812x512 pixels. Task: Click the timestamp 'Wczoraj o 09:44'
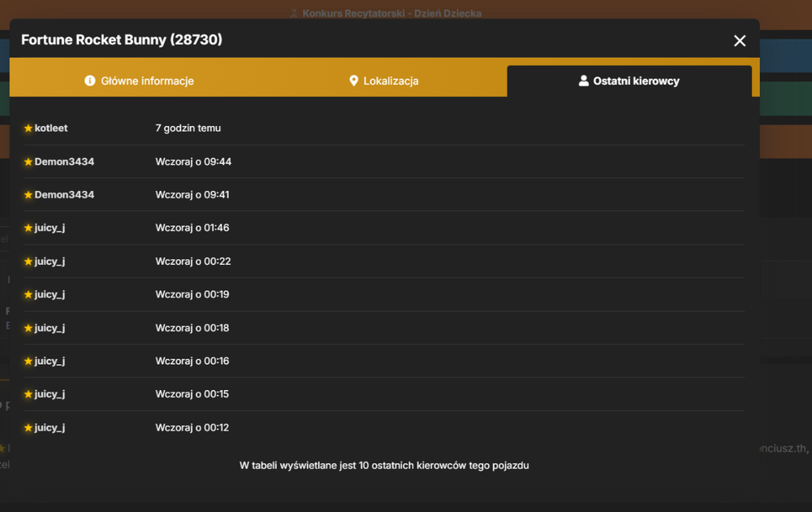click(193, 162)
